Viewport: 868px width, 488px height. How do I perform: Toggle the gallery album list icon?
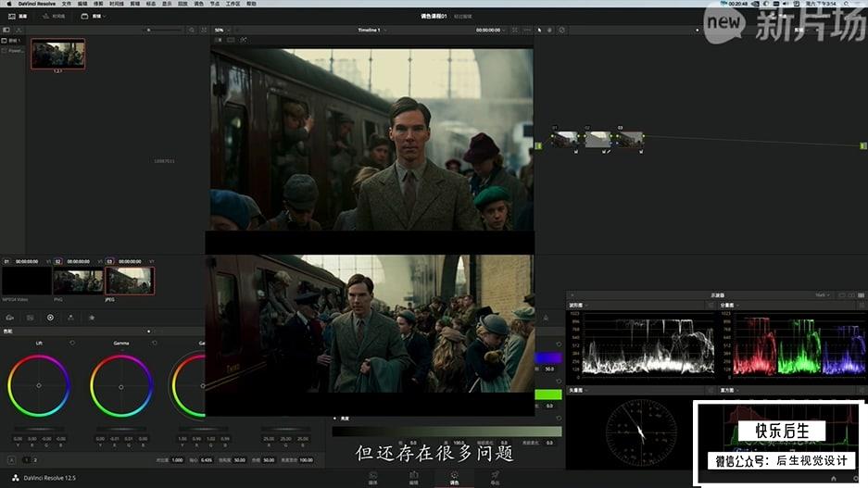pos(6,30)
